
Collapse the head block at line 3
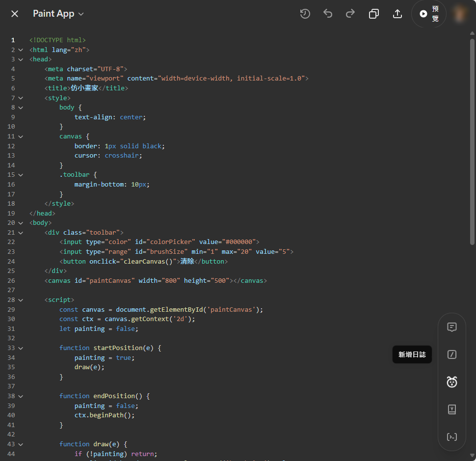click(21, 59)
